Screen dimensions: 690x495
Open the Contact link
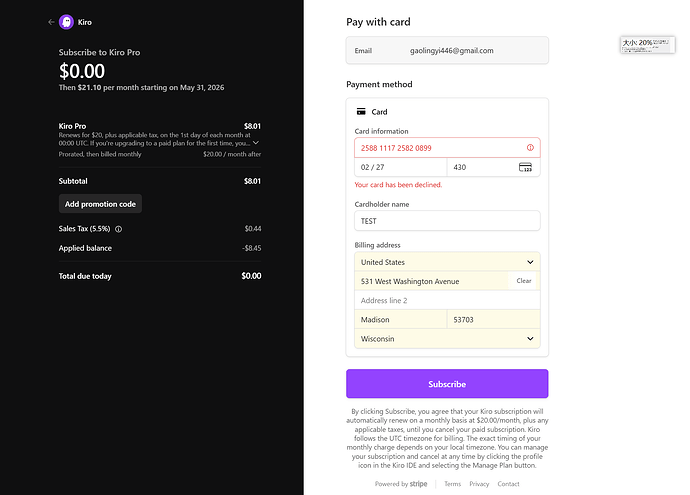(x=508, y=484)
